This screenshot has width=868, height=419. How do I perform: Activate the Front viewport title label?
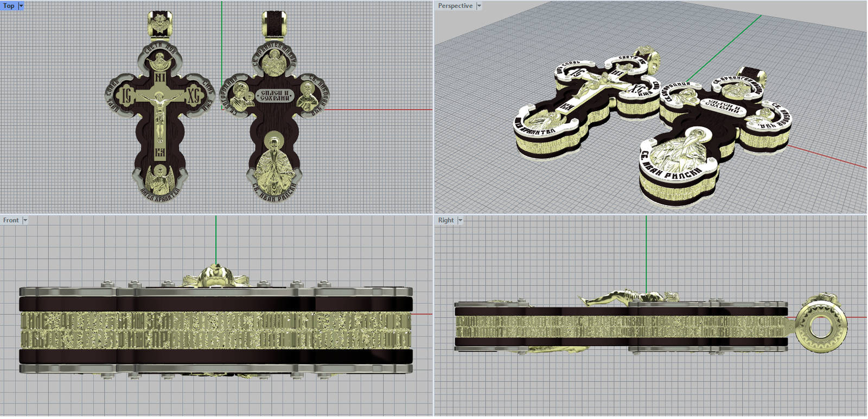click(11, 220)
